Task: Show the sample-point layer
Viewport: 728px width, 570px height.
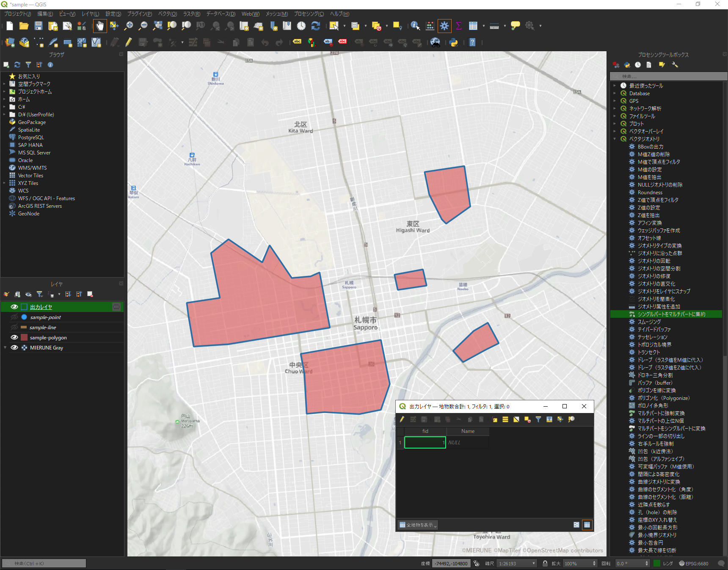Action: tap(14, 317)
